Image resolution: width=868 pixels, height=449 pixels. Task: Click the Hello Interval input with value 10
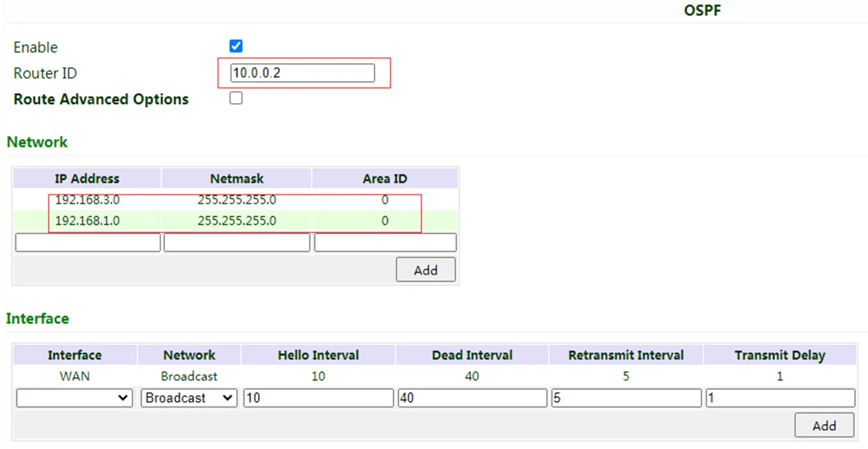coord(319,398)
